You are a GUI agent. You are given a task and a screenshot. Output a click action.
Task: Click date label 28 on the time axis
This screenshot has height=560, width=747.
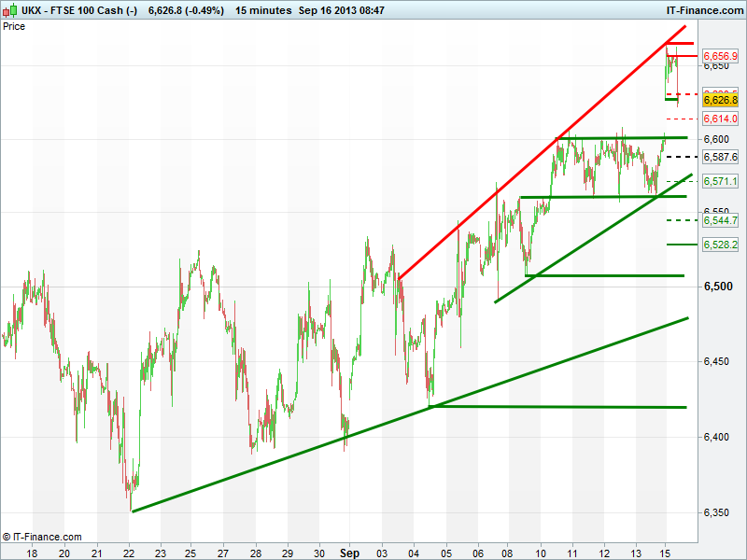[x=256, y=553]
